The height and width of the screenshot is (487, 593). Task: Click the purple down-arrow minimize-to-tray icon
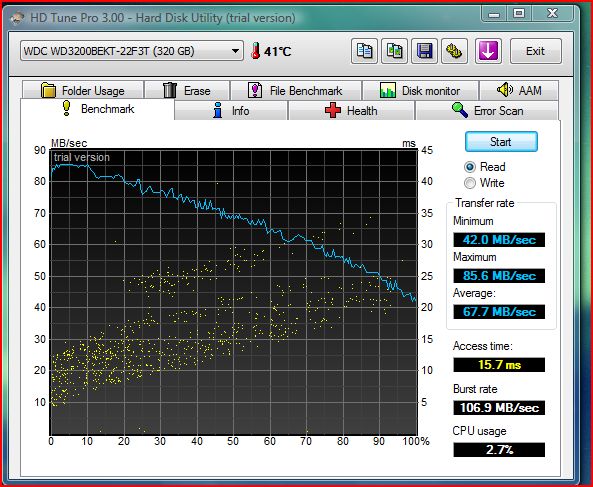click(488, 51)
